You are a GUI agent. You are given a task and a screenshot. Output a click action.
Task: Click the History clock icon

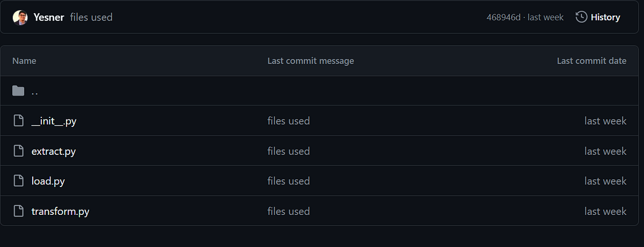click(581, 17)
